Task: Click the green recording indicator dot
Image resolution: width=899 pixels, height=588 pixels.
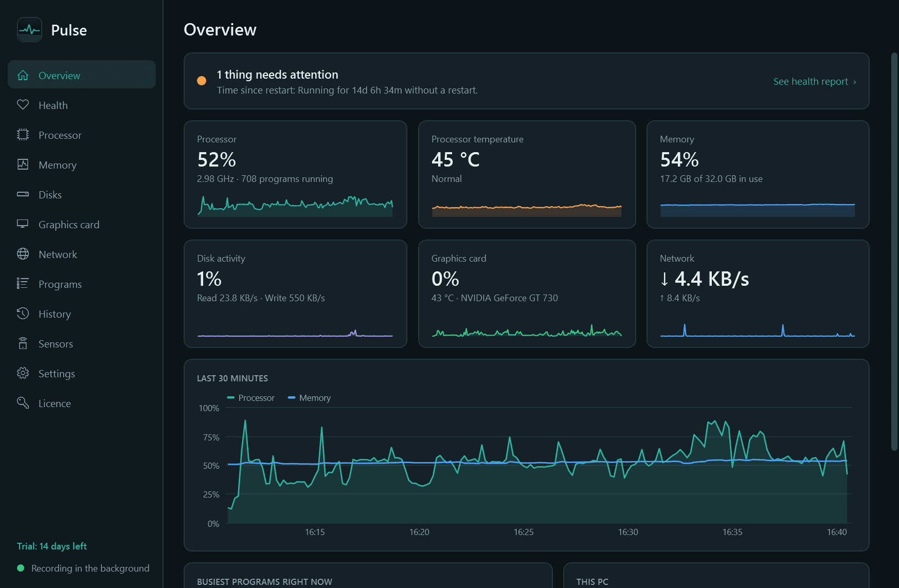Action: [x=21, y=568]
